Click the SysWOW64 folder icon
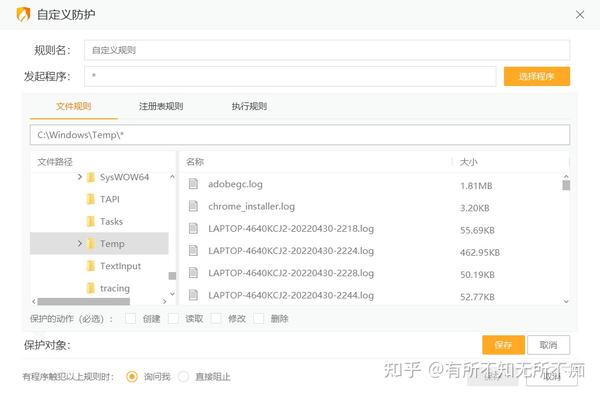 point(91,177)
